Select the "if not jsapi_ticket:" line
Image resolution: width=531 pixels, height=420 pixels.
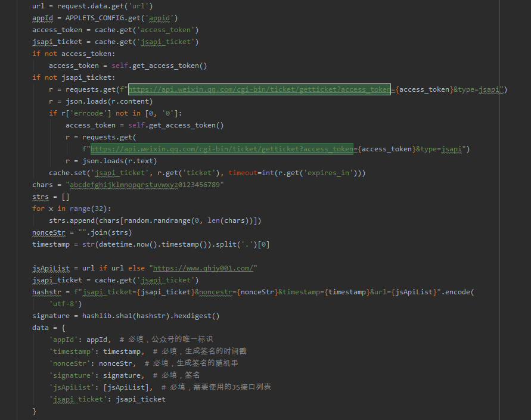tap(73, 77)
